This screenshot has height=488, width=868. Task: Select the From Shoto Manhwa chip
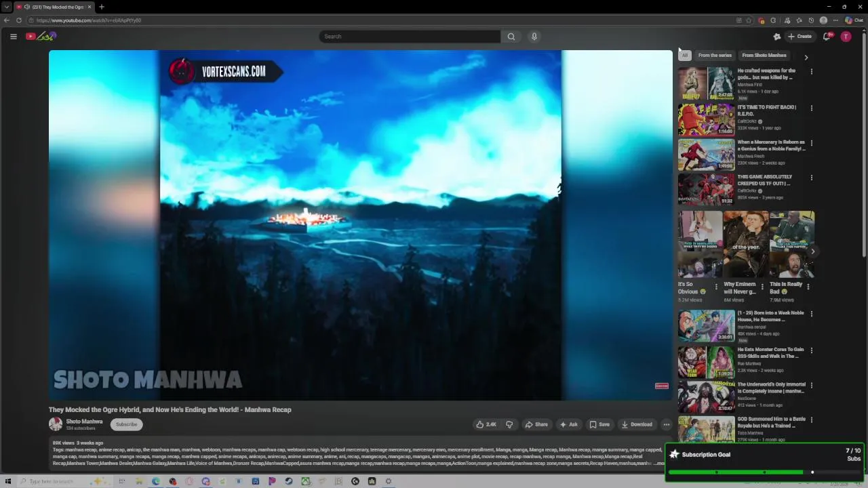pyautogui.click(x=764, y=56)
